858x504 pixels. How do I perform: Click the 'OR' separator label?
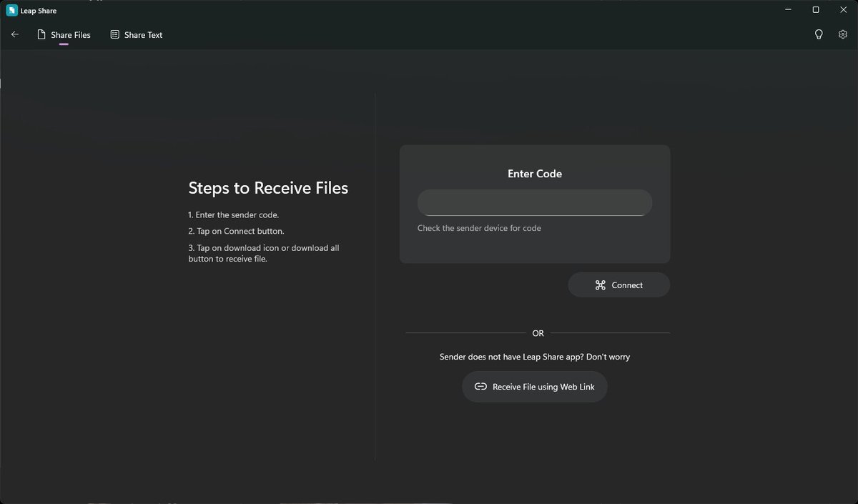538,333
